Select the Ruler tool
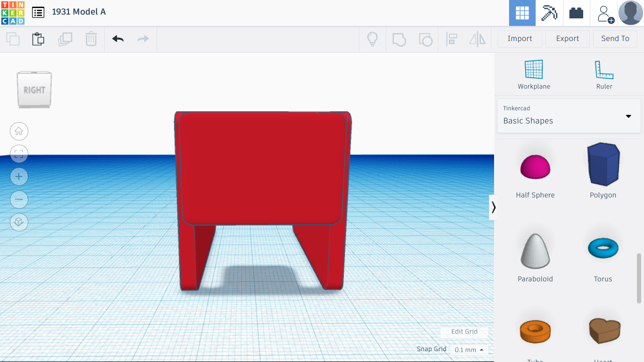 point(604,74)
